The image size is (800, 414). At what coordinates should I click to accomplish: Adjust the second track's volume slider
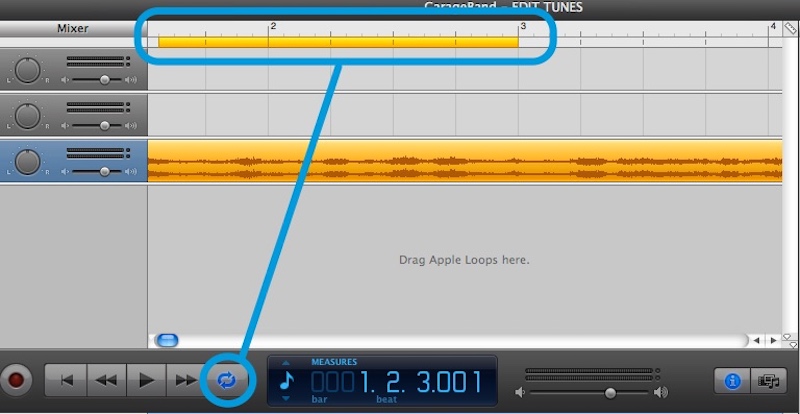coord(105,126)
